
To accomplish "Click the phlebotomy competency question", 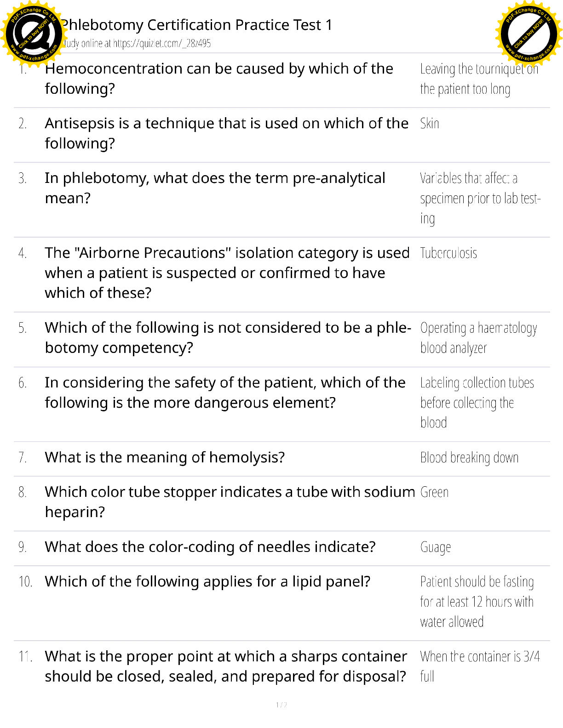I will [228, 338].
